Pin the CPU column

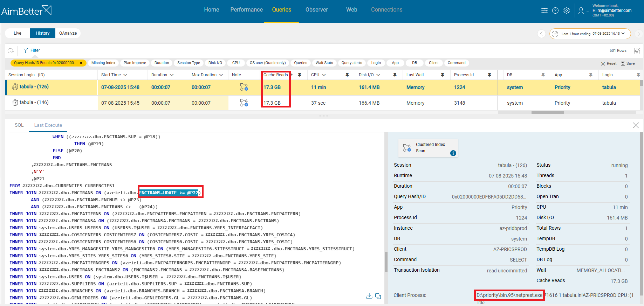pos(347,75)
